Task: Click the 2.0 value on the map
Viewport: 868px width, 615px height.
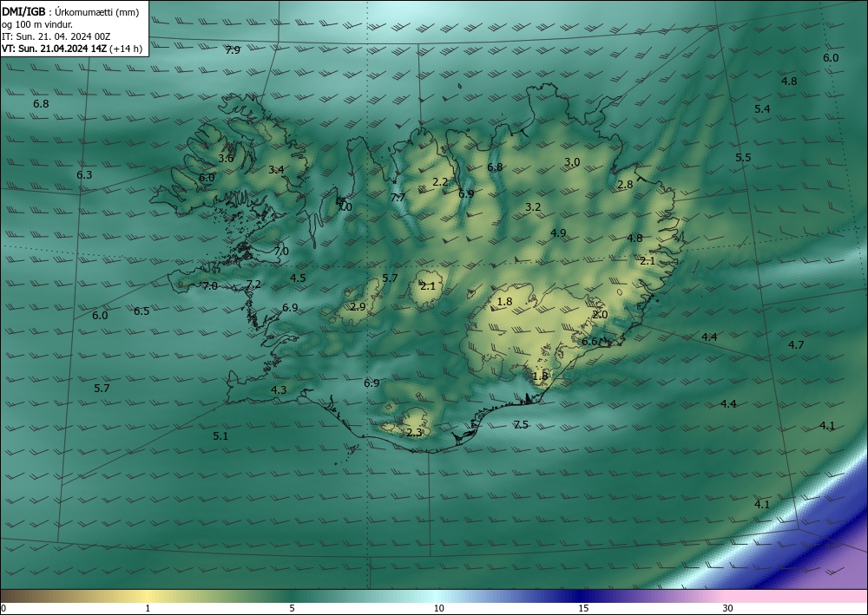Action: point(600,314)
